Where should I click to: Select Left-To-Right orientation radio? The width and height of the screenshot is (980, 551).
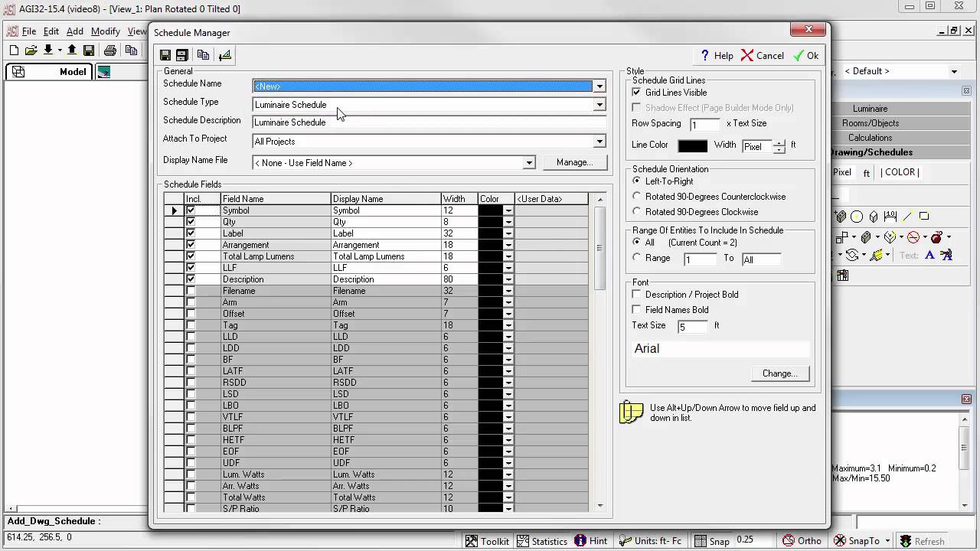[x=637, y=181]
